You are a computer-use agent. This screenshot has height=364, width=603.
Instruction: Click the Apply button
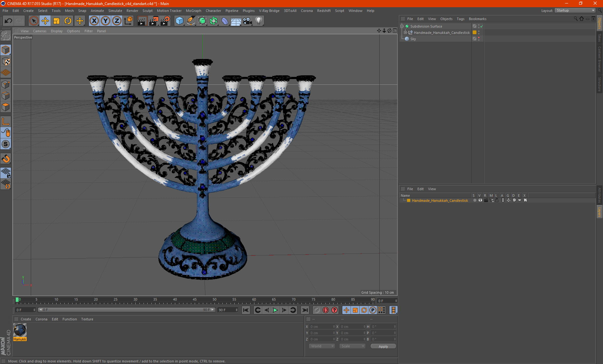383,346
